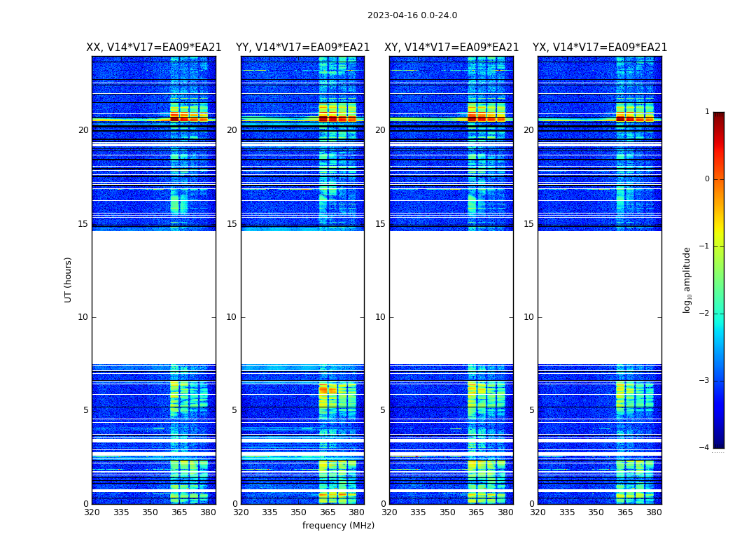The image size is (735, 560).
Task: Click the color bar gradient scale
Action: 718,280
